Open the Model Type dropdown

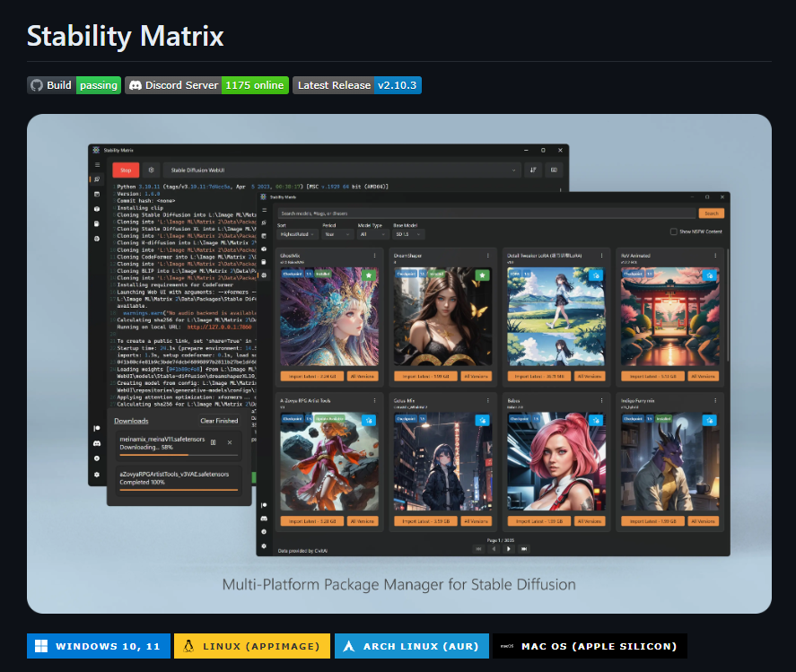373,234
